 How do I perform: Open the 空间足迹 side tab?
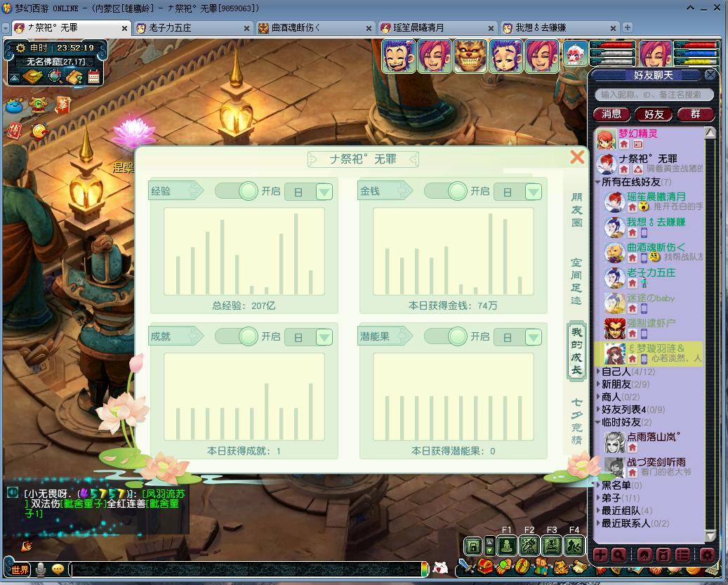click(576, 282)
